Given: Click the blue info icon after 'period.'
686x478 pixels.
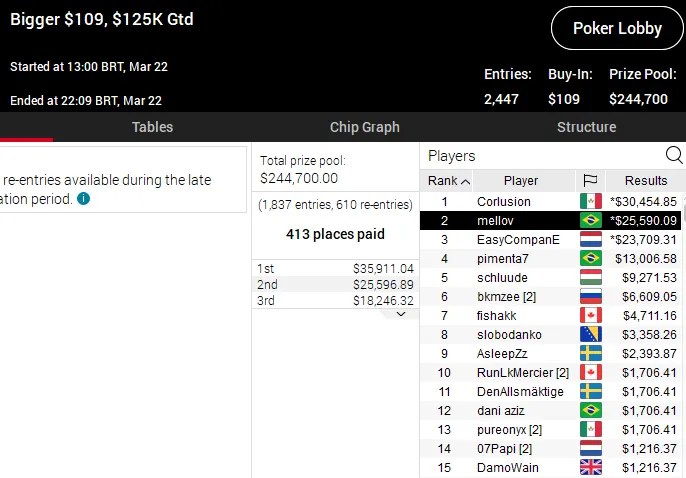Looking at the screenshot, I should coord(84,199).
